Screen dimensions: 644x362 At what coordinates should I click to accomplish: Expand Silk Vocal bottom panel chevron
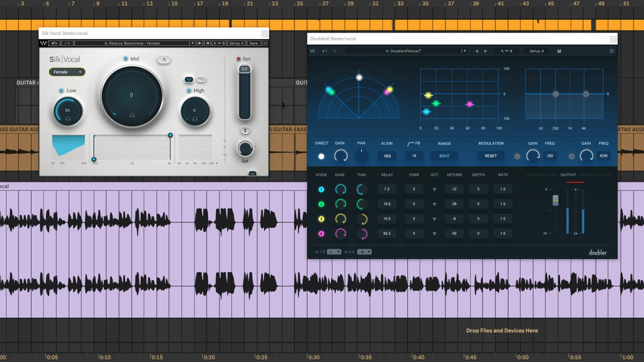click(x=252, y=174)
